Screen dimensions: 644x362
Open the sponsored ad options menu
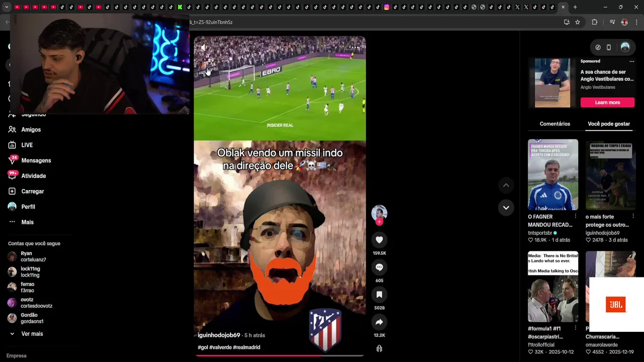tap(632, 61)
